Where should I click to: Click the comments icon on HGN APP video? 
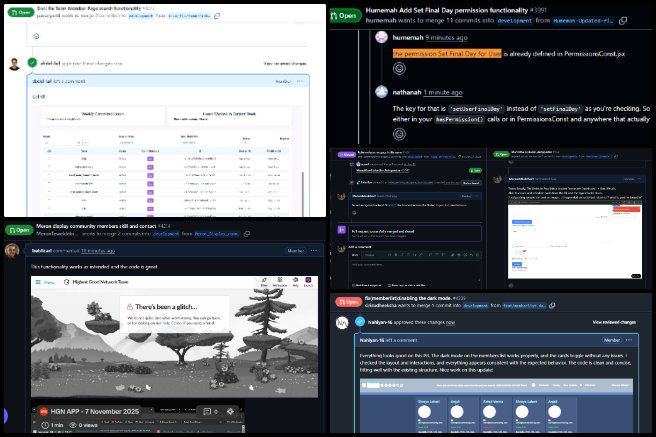tap(207, 411)
